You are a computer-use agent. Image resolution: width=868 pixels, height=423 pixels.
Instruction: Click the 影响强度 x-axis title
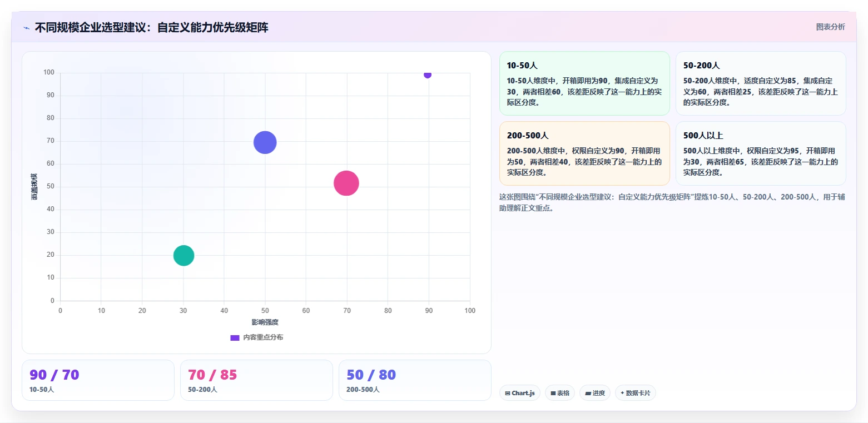point(265,322)
